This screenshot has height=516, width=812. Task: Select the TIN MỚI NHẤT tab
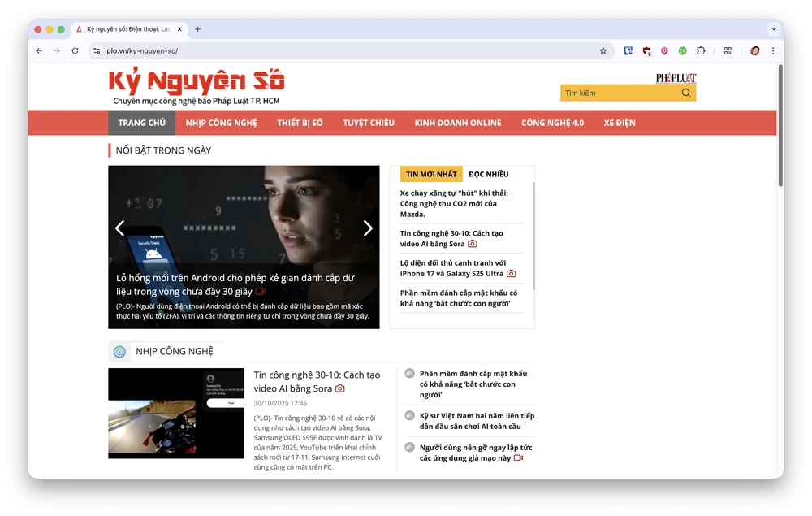pyautogui.click(x=430, y=174)
